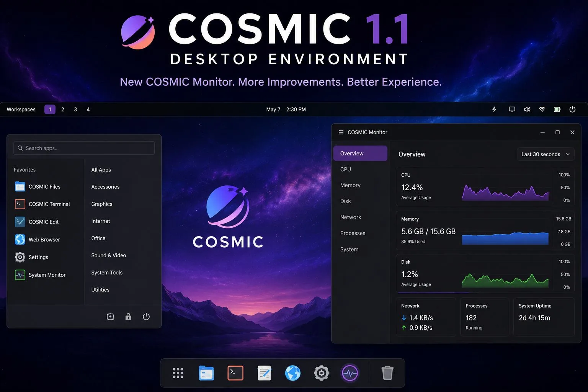Switch to workspace 4
This screenshot has height=392, width=588.
click(88, 109)
